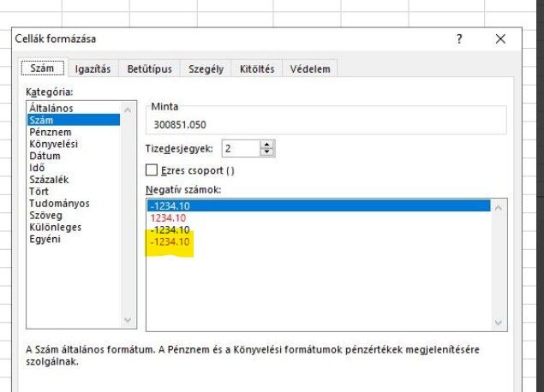Click the negative numbers list scroll-down arrow
The image size is (544, 392).
click(499, 323)
